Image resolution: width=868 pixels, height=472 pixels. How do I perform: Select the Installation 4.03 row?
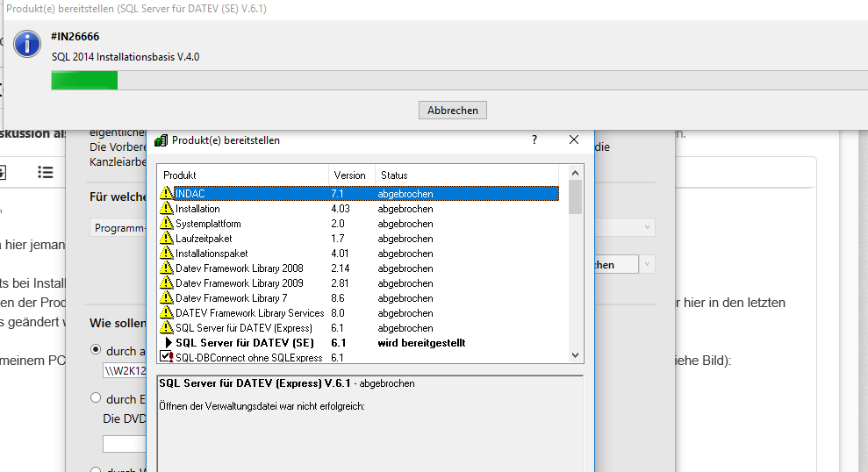[359, 209]
